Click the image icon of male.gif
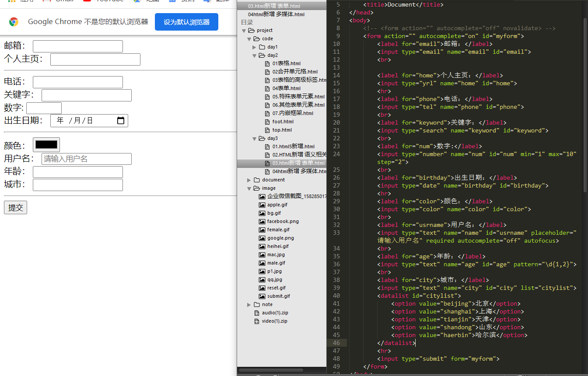Screen dimensions: 588x376 pos(262,263)
